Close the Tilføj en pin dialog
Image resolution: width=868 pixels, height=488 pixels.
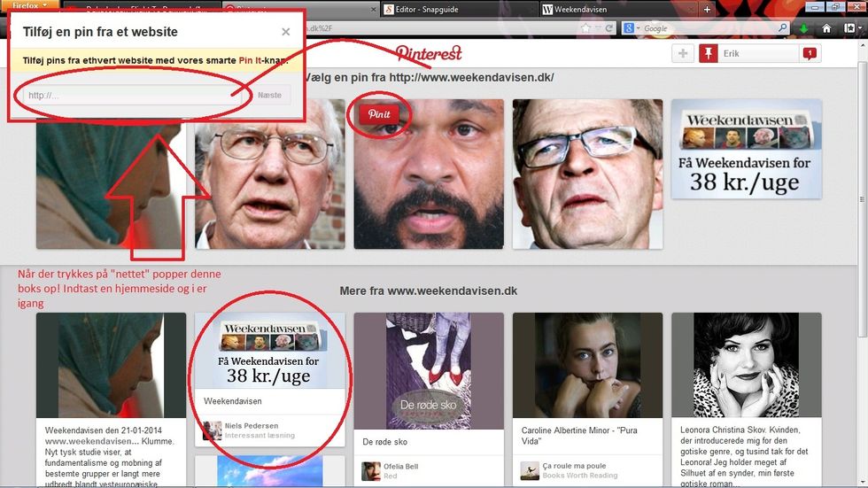285,32
